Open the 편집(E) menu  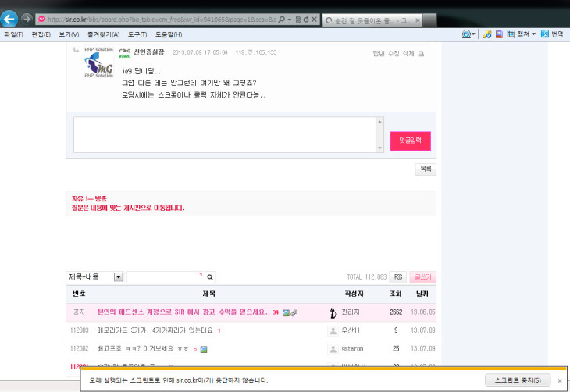coord(41,34)
